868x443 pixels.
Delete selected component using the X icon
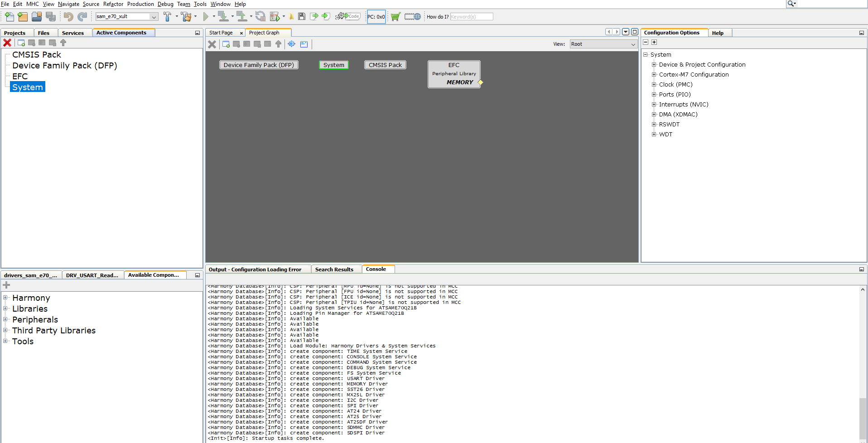point(212,44)
